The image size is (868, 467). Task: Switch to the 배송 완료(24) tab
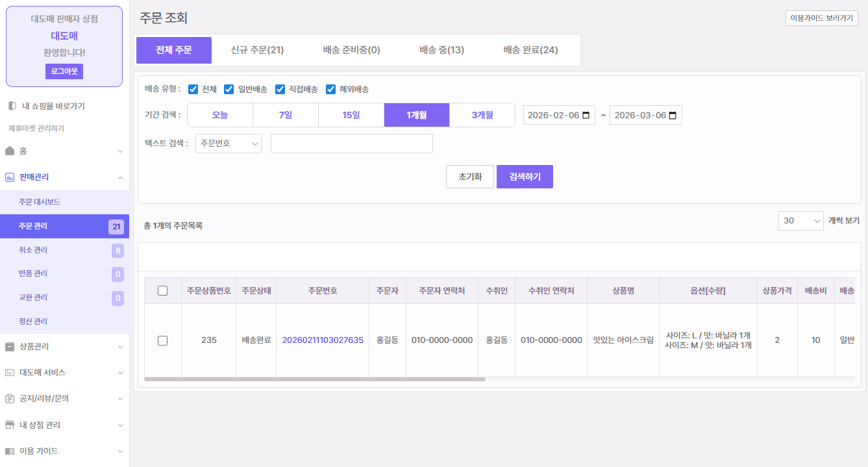coord(530,50)
